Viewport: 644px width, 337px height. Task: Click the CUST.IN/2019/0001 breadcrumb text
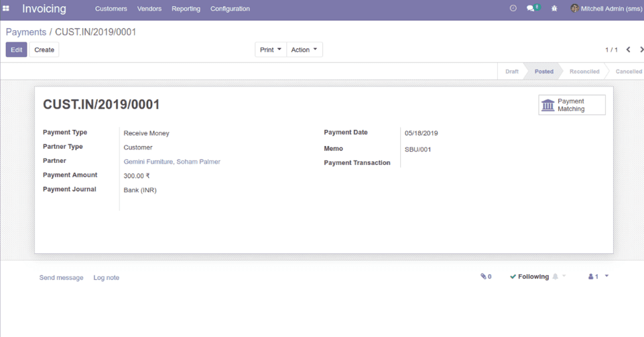click(x=96, y=32)
